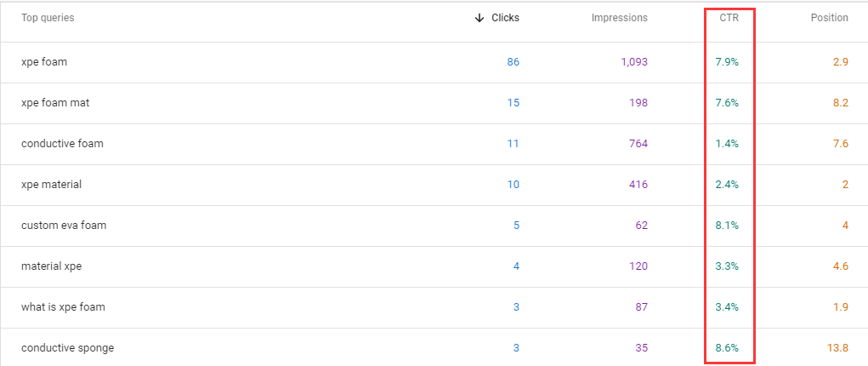Select the 'xpe material' query row
The image size is (868, 366).
tap(434, 185)
